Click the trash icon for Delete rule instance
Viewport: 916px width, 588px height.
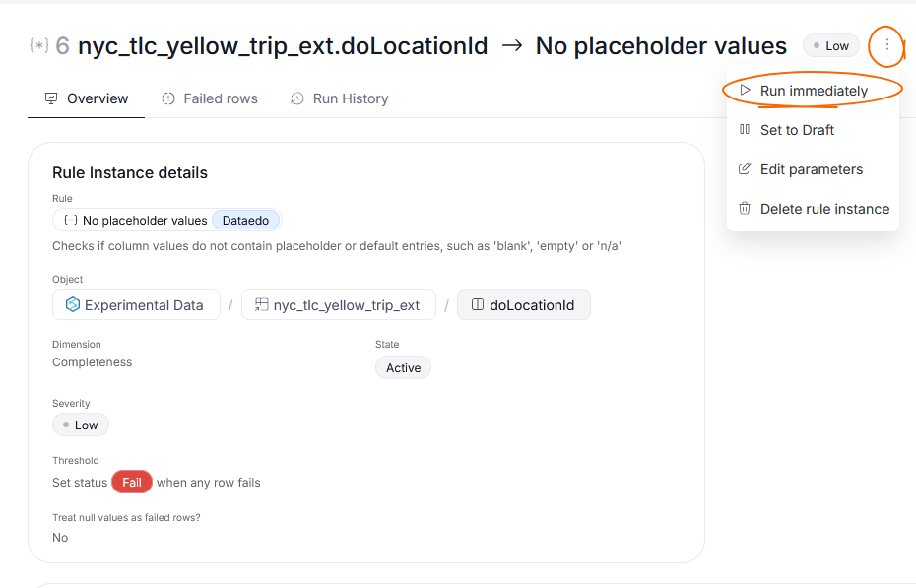[x=745, y=209]
